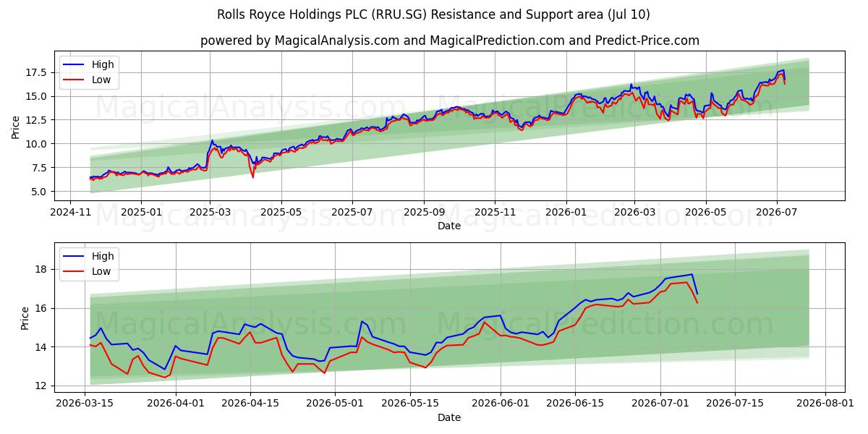Click the chart title 'Rolls Royce Holdings PLC (RRU.SG) Resistance and Support area (Jul 10)'
The height and width of the screenshot is (434, 868).
pyautogui.click(x=433, y=14)
